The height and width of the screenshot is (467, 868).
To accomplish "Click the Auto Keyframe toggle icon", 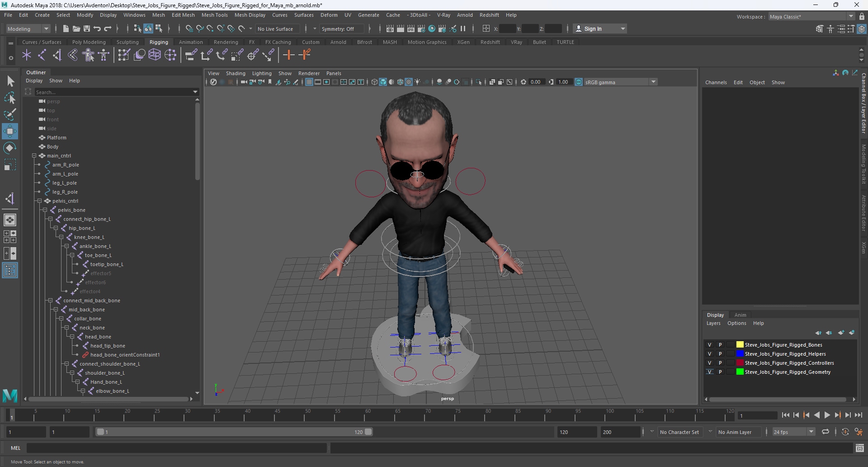I will pos(845,432).
